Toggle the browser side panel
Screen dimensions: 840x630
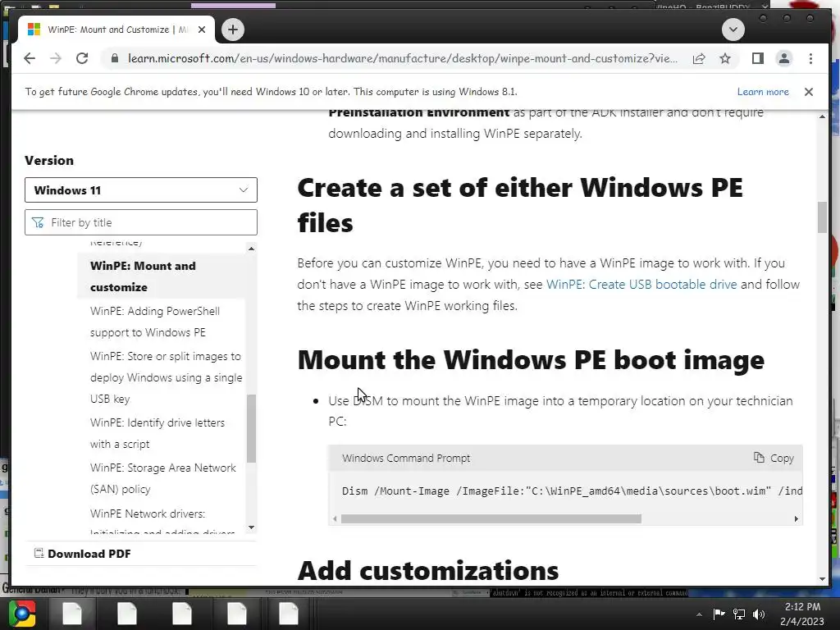pos(757,58)
